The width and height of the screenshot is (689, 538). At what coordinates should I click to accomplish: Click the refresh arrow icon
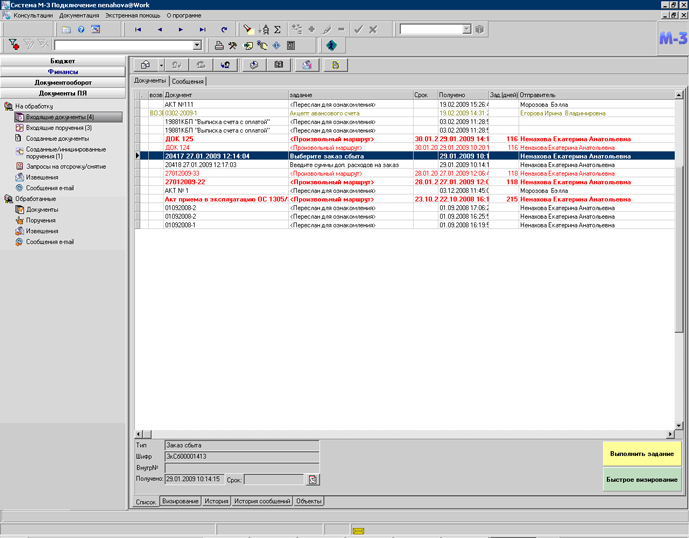coord(224,29)
